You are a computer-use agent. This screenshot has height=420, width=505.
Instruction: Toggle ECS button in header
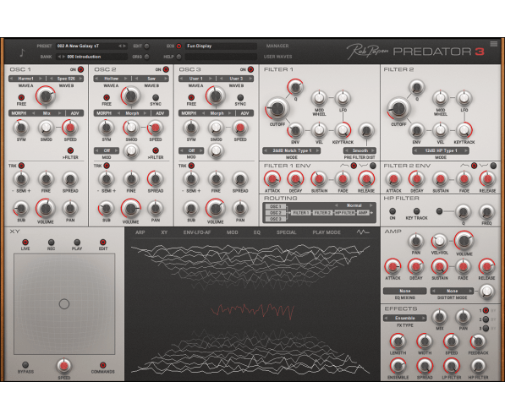(x=178, y=46)
